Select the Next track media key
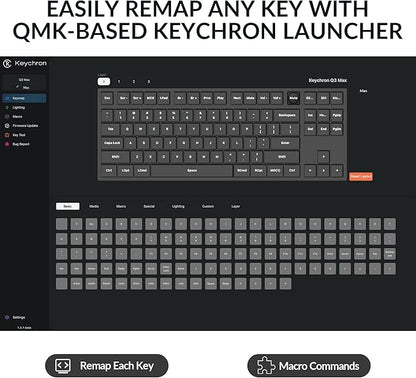Viewport: 416px width, 378px height. (x=237, y=98)
